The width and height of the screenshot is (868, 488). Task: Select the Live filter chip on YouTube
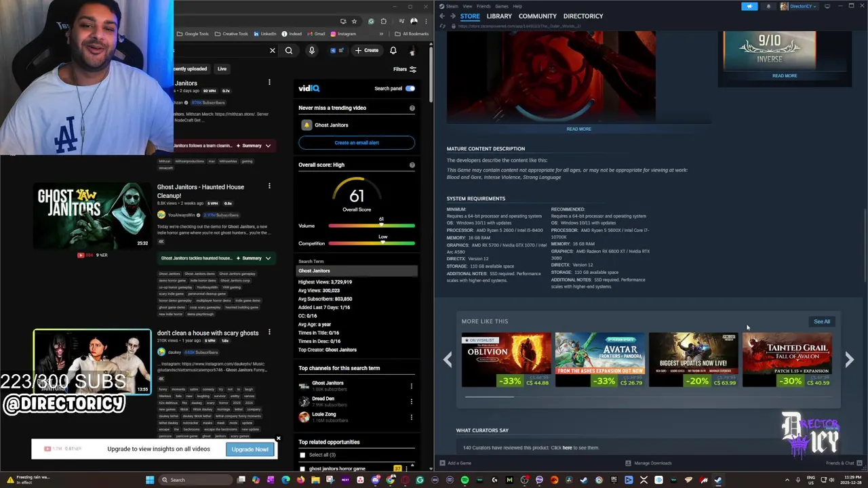tap(222, 68)
